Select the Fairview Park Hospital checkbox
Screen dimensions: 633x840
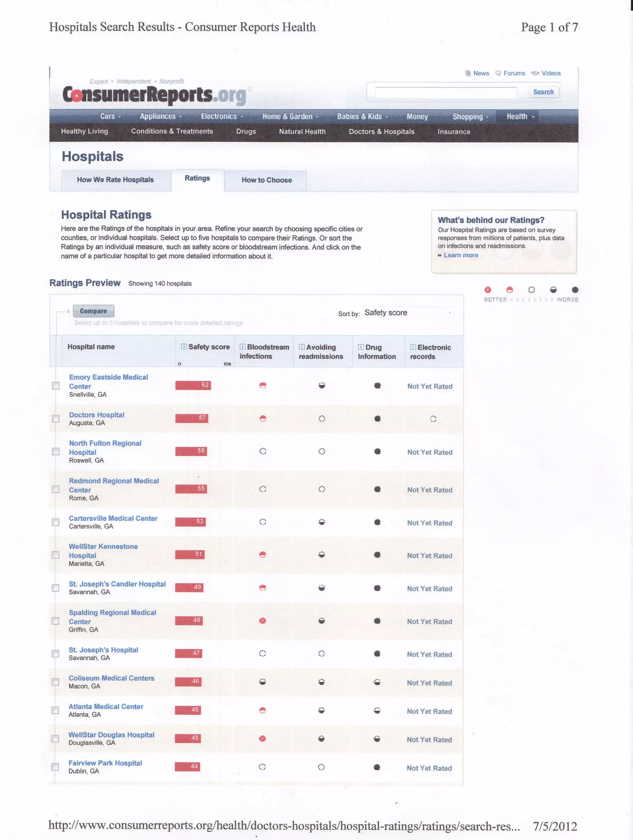(55, 767)
